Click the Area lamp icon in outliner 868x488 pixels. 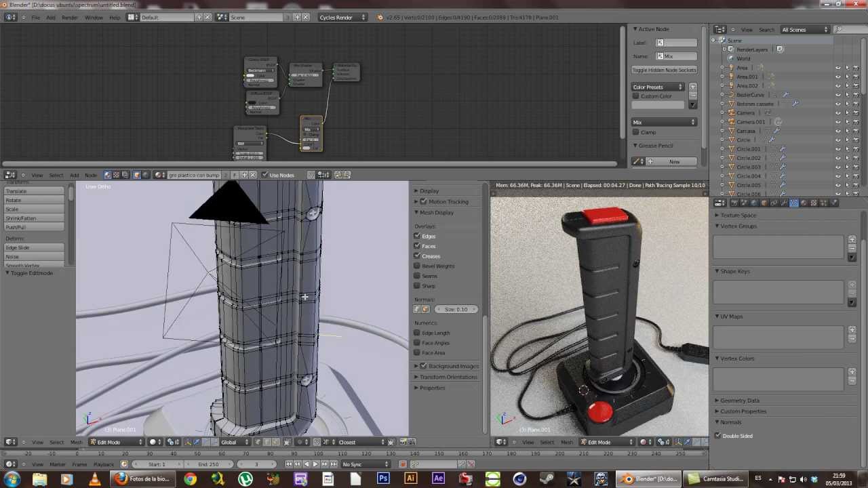coord(731,68)
